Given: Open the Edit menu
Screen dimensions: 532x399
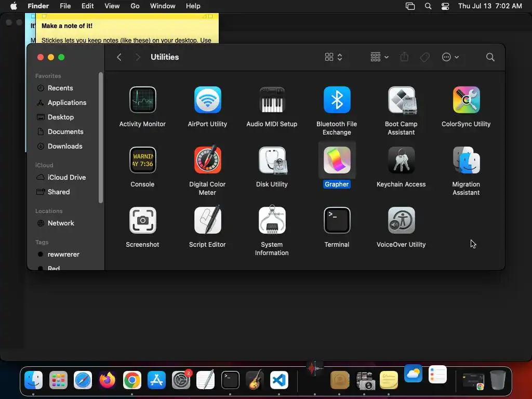Looking at the screenshot, I should click(87, 6).
